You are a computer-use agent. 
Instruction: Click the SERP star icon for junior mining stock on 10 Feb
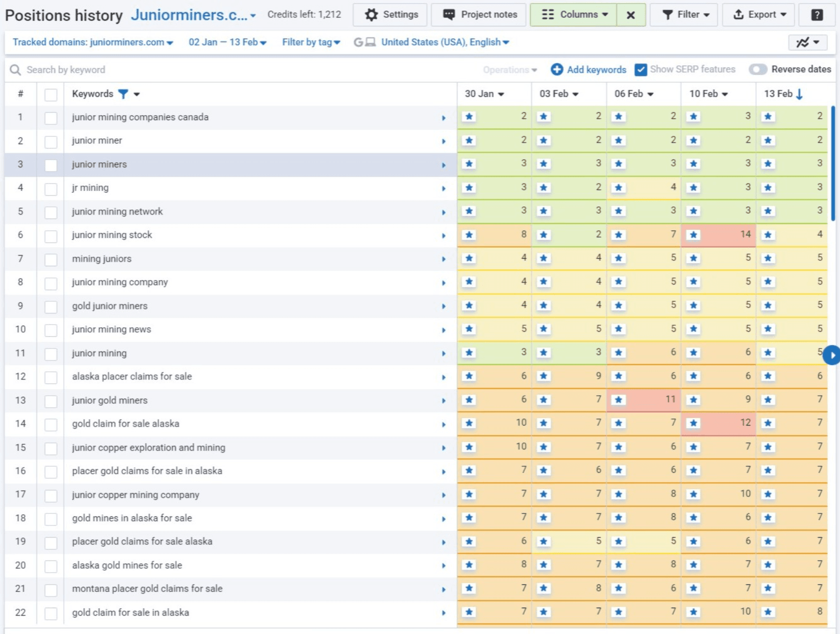(x=693, y=235)
